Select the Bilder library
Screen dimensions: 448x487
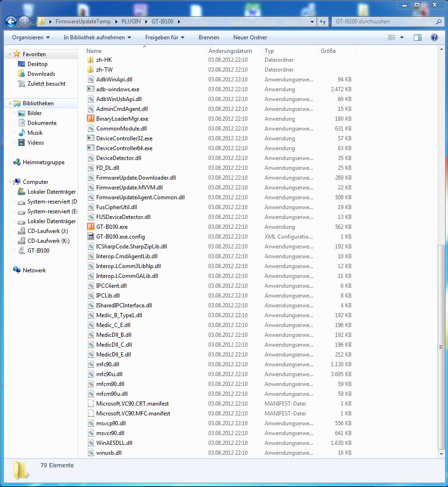point(35,113)
